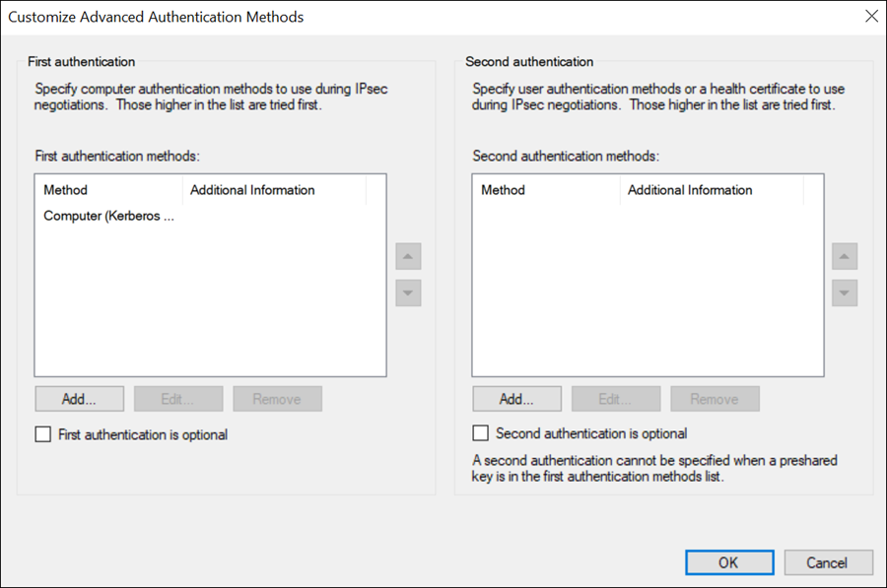This screenshot has width=887, height=588.
Task: Click Remove under second authentication methods
Action: tap(716, 399)
